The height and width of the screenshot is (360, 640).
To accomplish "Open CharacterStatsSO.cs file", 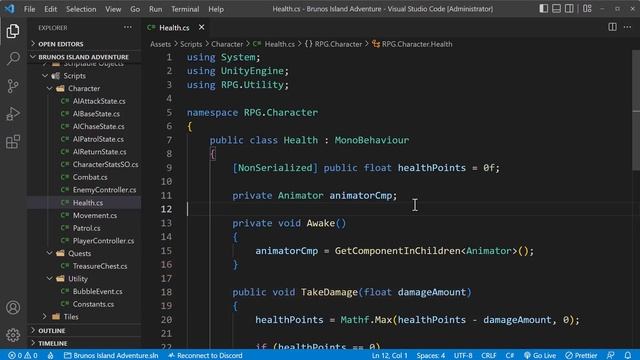I will click(x=105, y=164).
